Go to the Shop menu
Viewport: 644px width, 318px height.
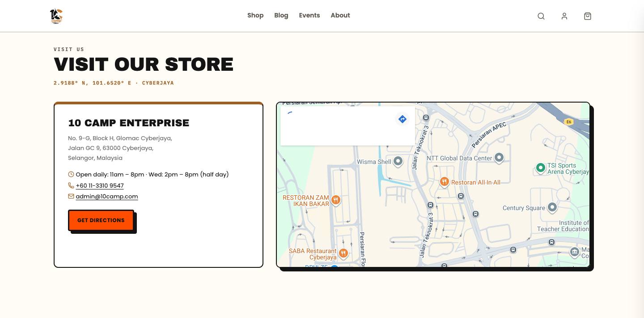coord(255,15)
